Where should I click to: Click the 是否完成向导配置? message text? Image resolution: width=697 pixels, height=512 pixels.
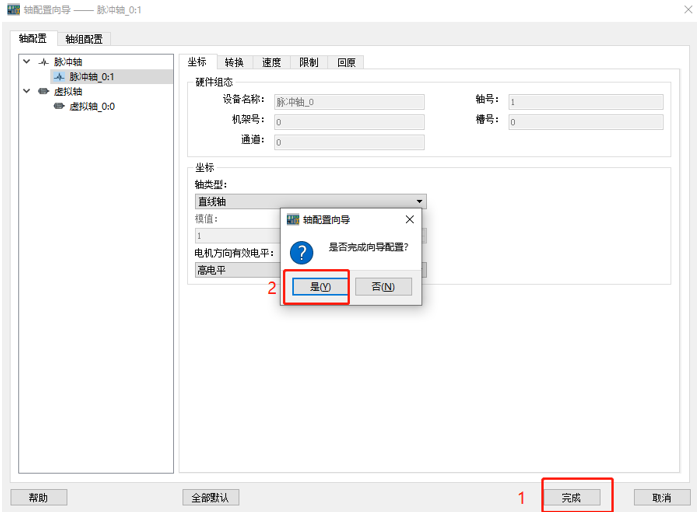[368, 247]
